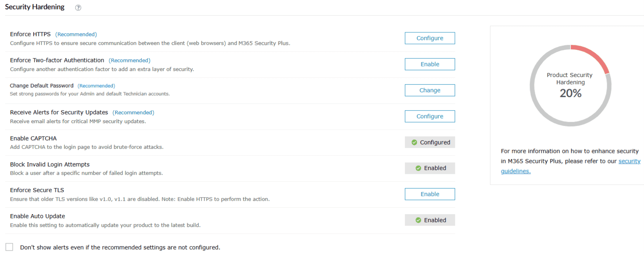The image size is (644, 256).
Task: Click the Enable CAPTCHA setting title
Action: tap(33, 138)
